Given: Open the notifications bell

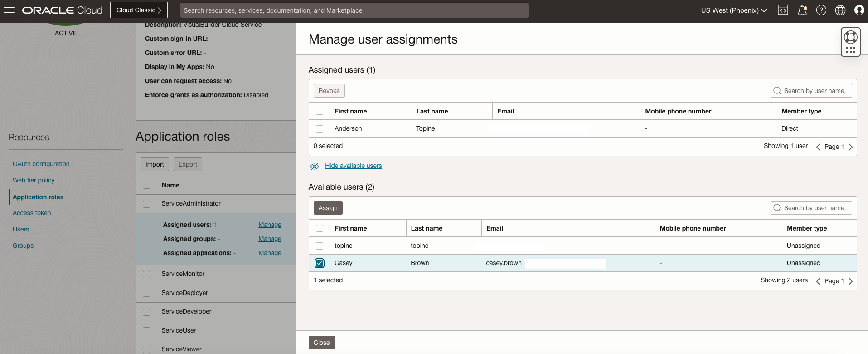Looking at the screenshot, I should (802, 10).
